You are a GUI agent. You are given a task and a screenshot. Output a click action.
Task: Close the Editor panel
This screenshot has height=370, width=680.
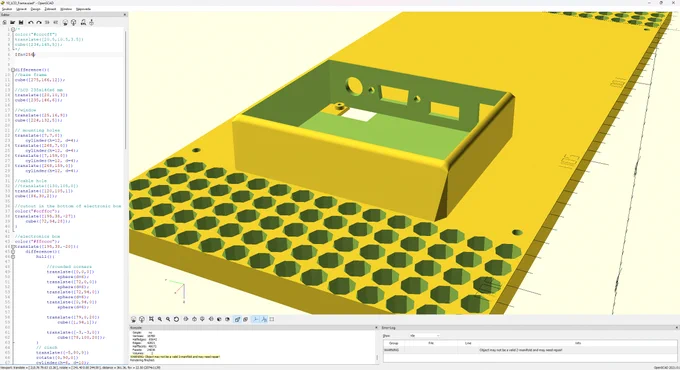click(x=125, y=15)
